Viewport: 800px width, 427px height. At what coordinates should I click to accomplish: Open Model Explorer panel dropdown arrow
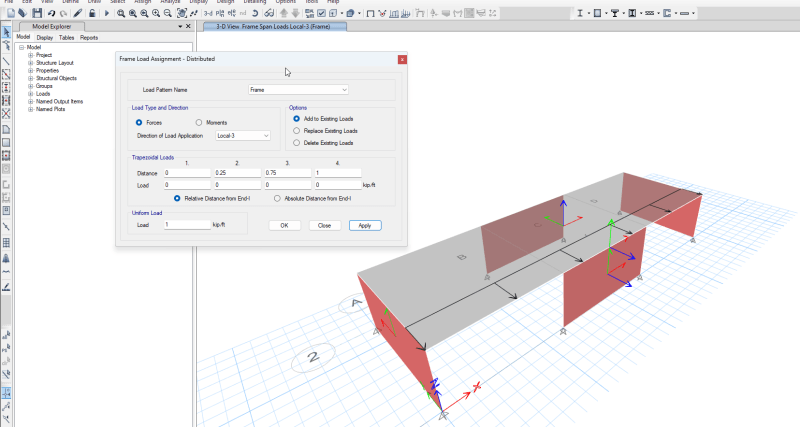(180, 27)
